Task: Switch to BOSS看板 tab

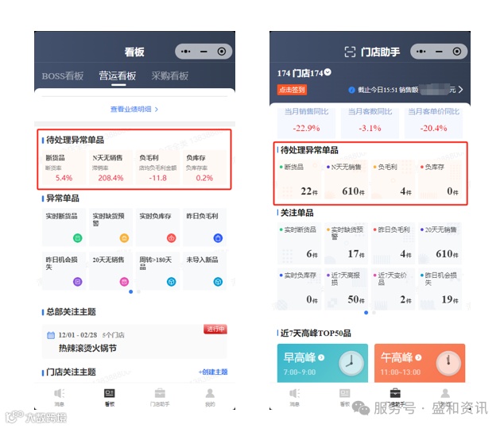Action: pyautogui.click(x=63, y=75)
